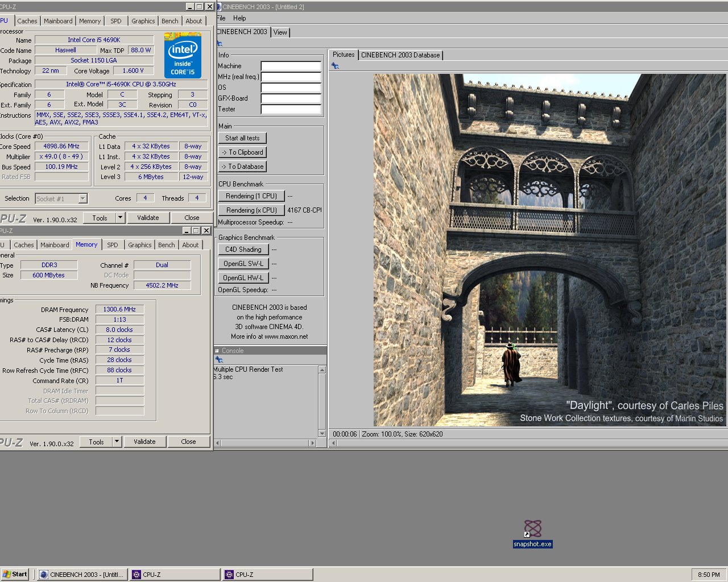This screenshot has width=728, height=582.
Task: Click the Windows Start button
Action: (15, 574)
